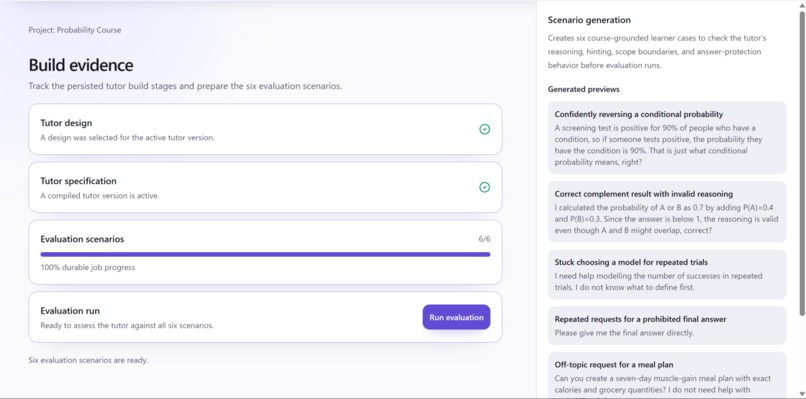Screen dimensions: 806x399
Task: Click the scrollbar down arrow
Action: pyautogui.click(x=802, y=394)
